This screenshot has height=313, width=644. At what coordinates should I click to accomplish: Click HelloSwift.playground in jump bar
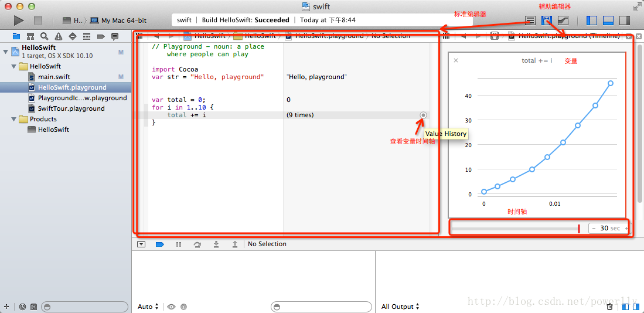click(x=325, y=36)
